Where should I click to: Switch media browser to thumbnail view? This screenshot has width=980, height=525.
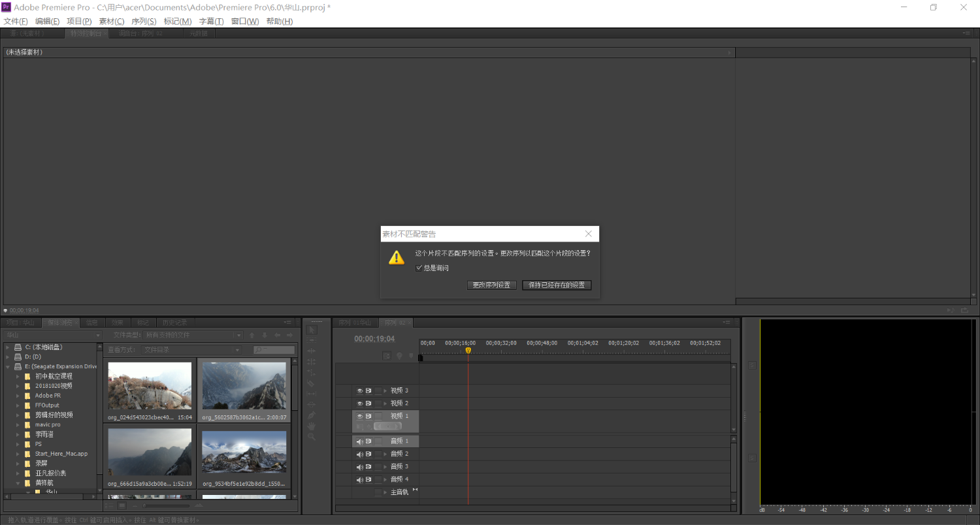pyautogui.click(x=122, y=505)
